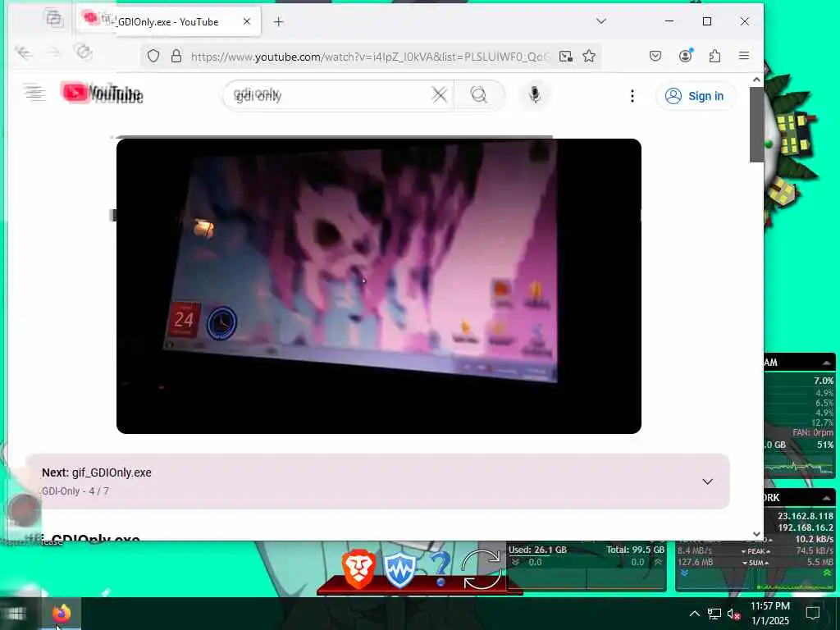Open the YouTube guide hamburger menu
This screenshot has width=840, height=630.
[x=34, y=94]
